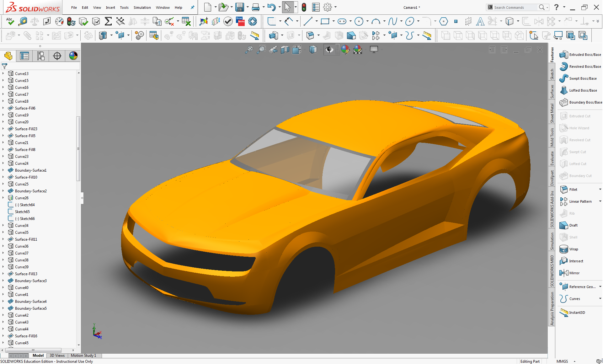Open the Fillet dropdown arrow
603x364 pixels.
600,190
